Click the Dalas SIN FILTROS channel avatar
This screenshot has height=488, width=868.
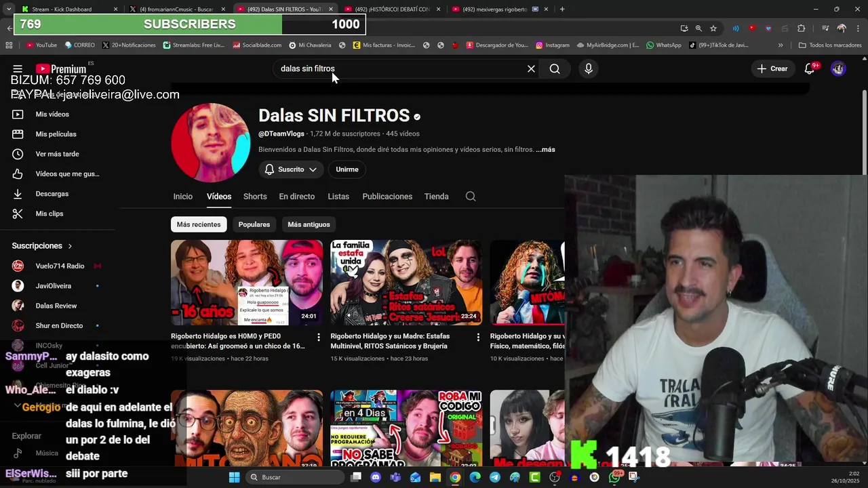click(211, 142)
